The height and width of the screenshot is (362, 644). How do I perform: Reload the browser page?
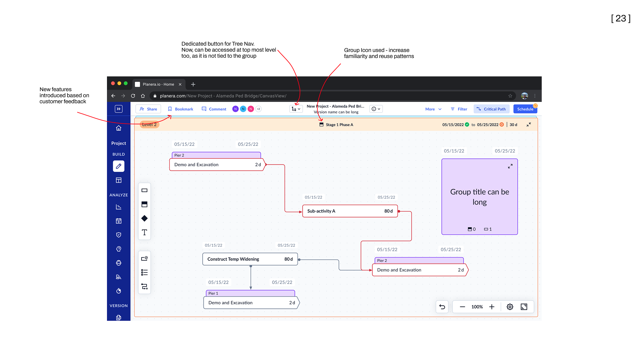click(133, 96)
